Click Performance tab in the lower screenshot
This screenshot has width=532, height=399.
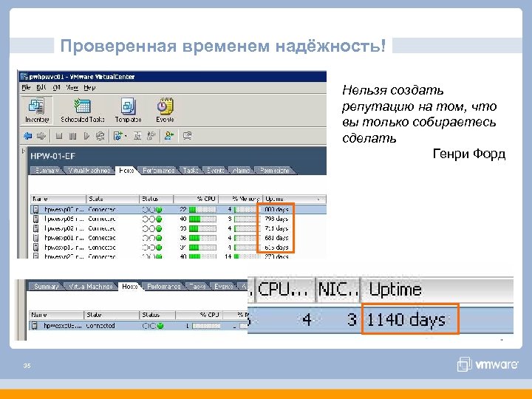point(163,287)
